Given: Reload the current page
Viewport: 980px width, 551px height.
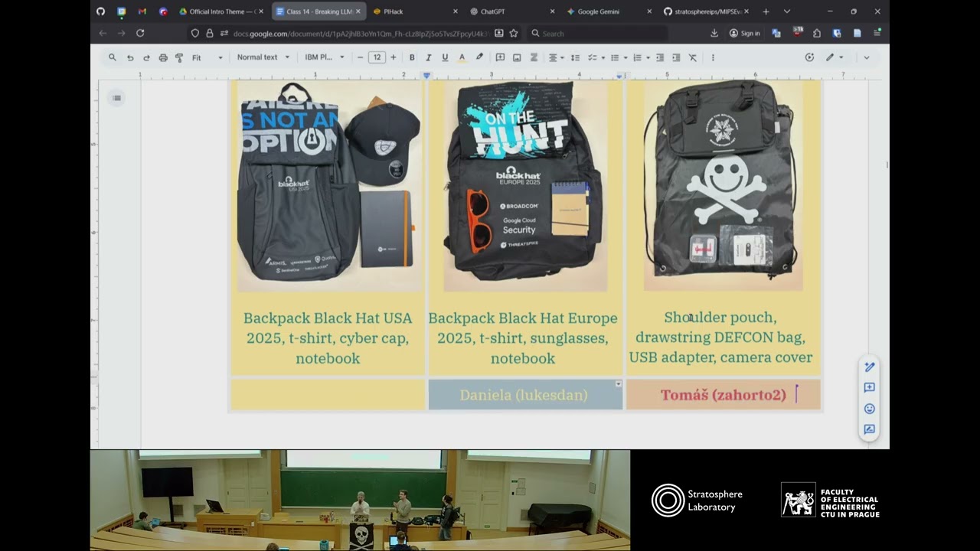Looking at the screenshot, I should pos(140,33).
